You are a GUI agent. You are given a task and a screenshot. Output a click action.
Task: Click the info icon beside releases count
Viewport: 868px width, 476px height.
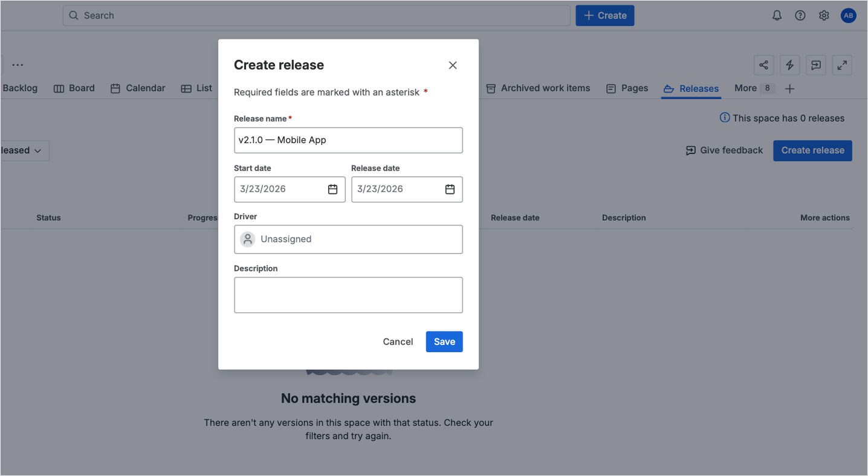click(724, 118)
